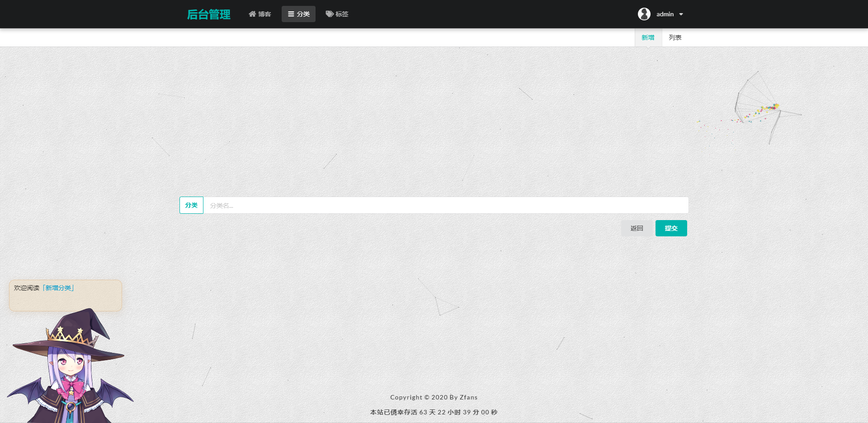This screenshot has height=423, width=868.
Task: Select the 分类 navigation text
Action: click(303, 14)
